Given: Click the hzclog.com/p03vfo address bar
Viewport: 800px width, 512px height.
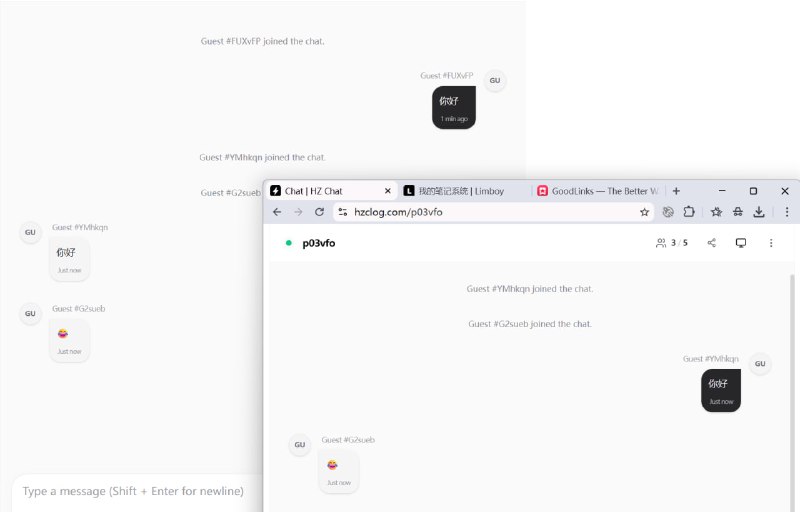Looking at the screenshot, I should pyautogui.click(x=490, y=212).
